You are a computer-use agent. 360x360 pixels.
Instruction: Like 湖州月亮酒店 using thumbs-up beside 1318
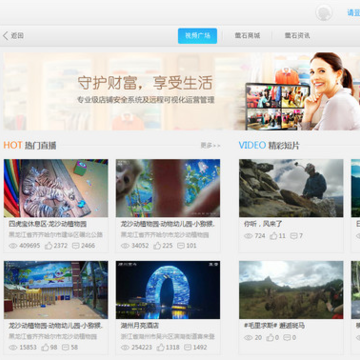tap(161, 347)
